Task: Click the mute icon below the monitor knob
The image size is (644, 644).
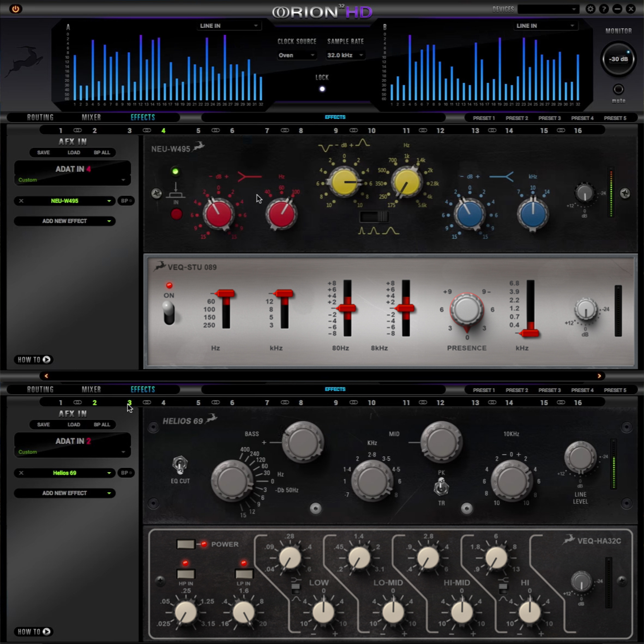Action: tap(618, 88)
